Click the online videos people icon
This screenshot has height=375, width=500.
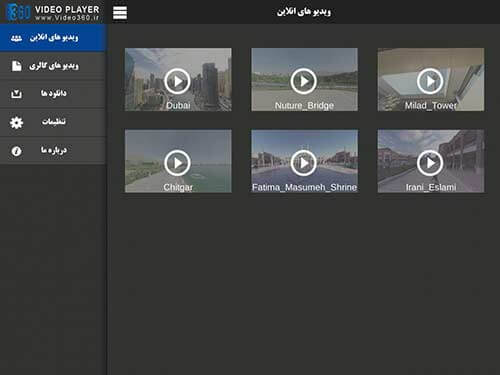(16, 38)
